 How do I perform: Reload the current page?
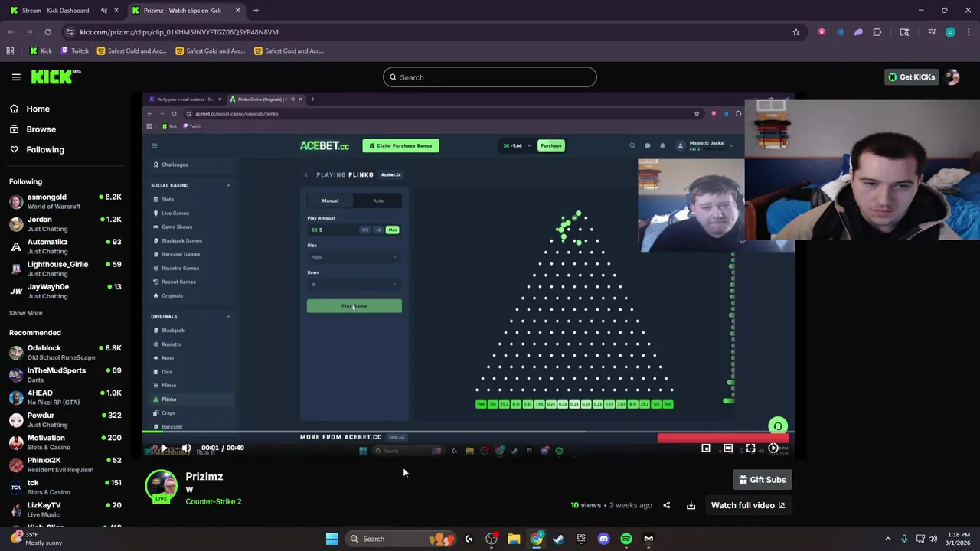pyautogui.click(x=47, y=32)
